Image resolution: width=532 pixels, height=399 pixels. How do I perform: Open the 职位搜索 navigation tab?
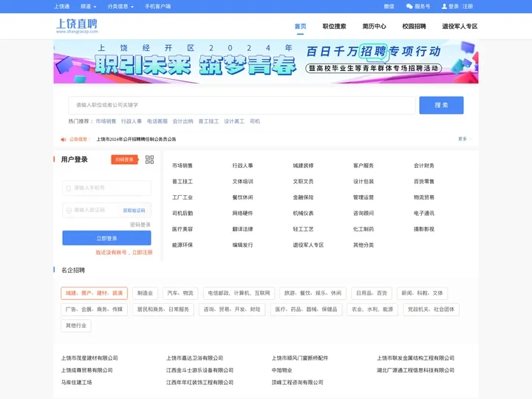coord(334,26)
